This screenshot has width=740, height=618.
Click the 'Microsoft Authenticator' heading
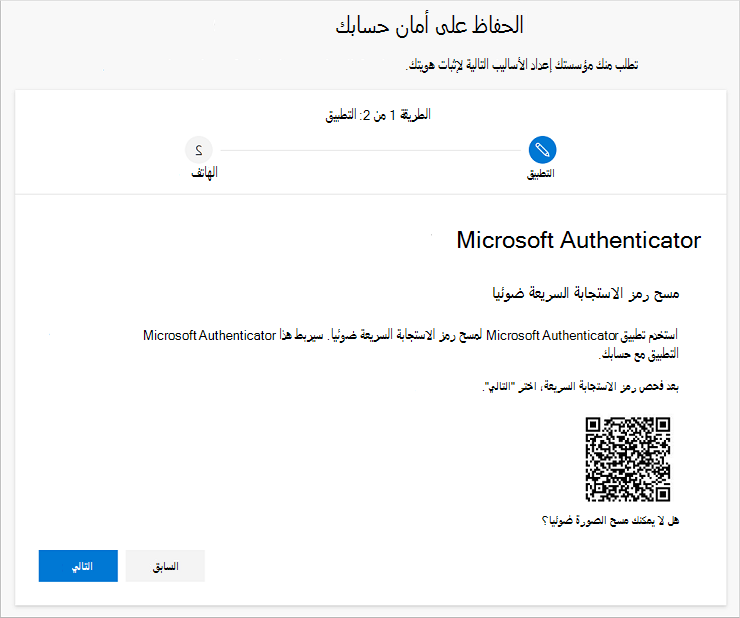point(579,240)
